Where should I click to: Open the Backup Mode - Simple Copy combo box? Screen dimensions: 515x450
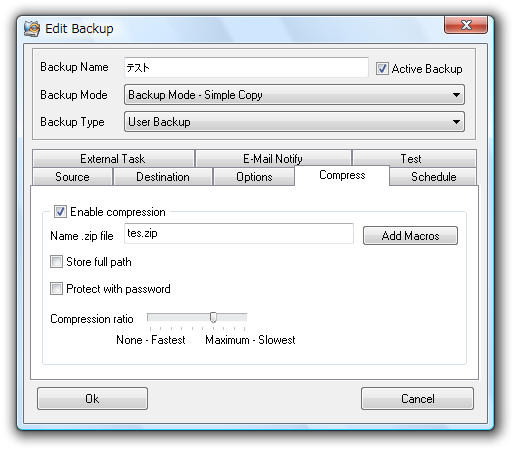point(294,95)
